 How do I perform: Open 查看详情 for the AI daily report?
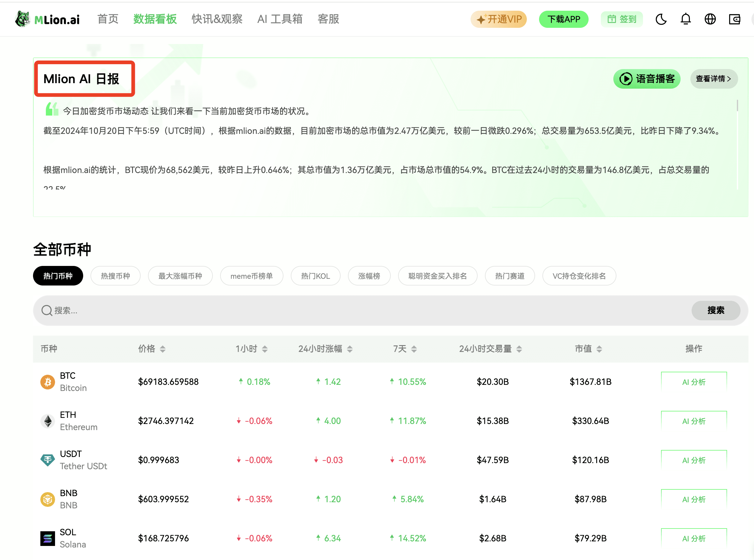[714, 79]
